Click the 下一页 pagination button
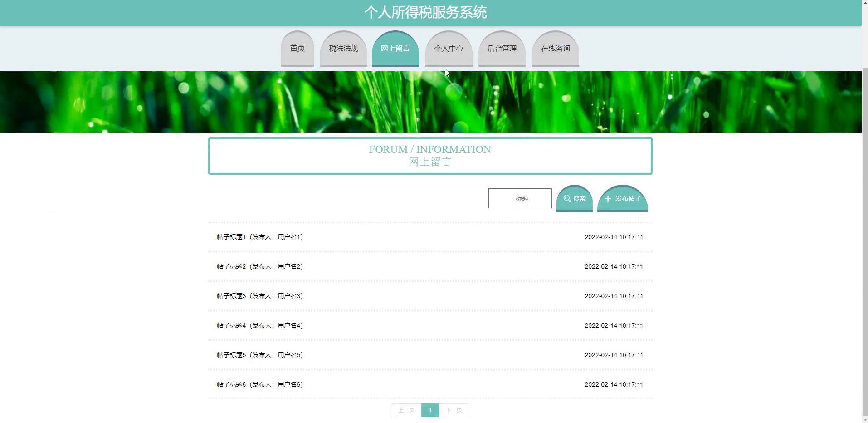The height and width of the screenshot is (423, 868). point(454,410)
